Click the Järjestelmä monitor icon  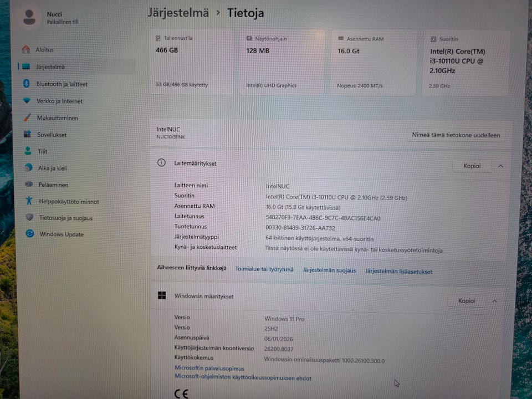[26, 66]
